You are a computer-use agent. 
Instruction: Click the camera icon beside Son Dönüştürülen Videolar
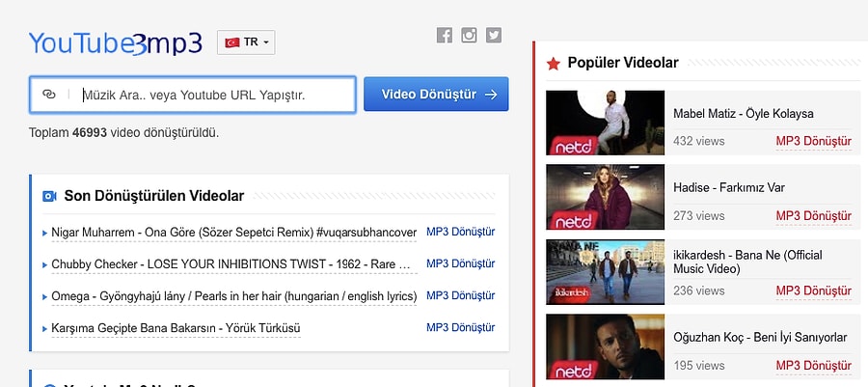[49, 196]
